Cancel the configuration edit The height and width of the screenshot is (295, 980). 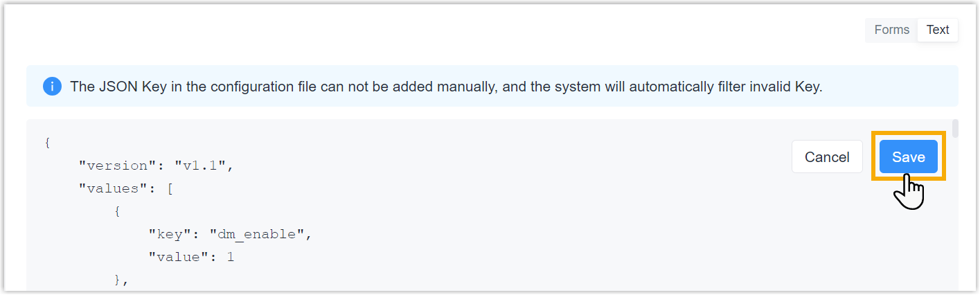(x=827, y=157)
